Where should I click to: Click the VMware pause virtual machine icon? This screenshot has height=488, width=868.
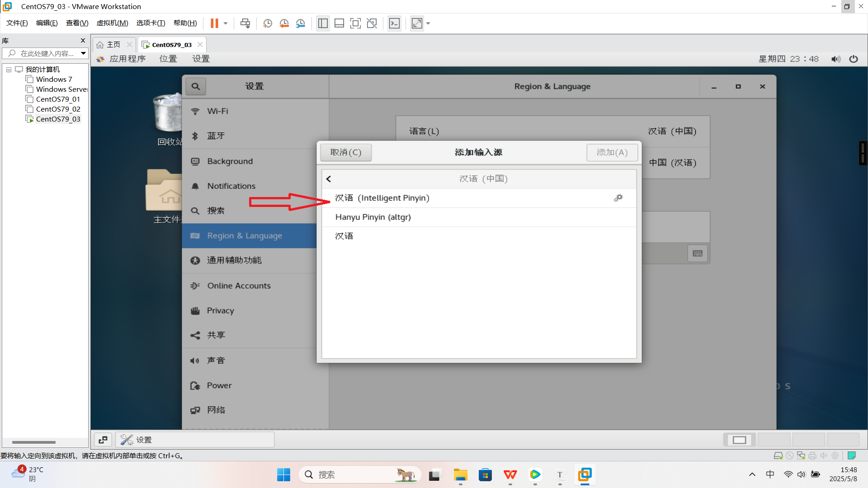coord(214,23)
